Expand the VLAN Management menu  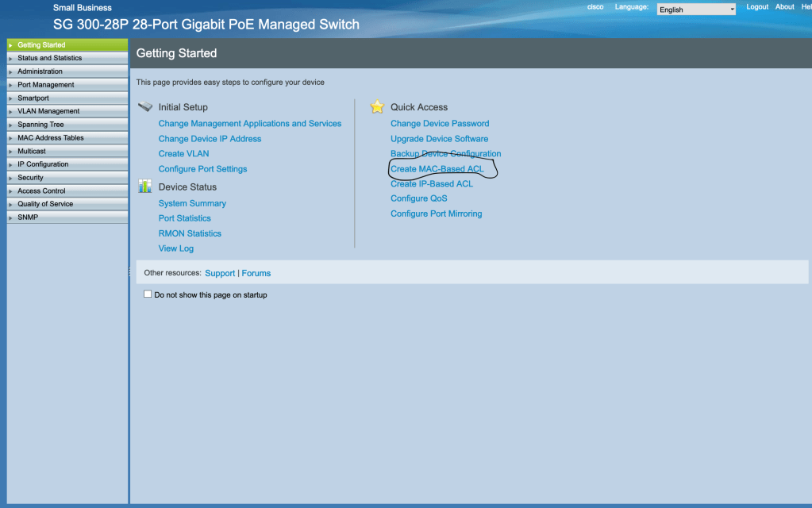48,111
